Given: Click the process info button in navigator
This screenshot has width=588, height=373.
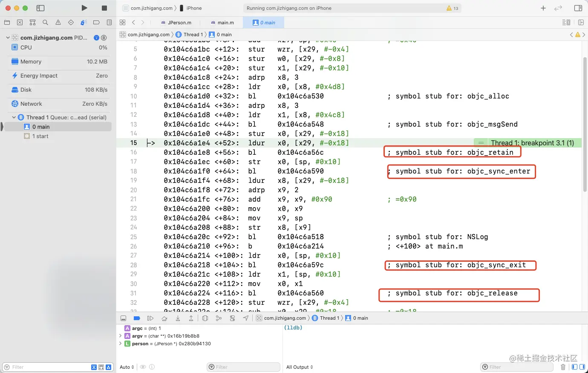Looking at the screenshot, I should click(96, 38).
